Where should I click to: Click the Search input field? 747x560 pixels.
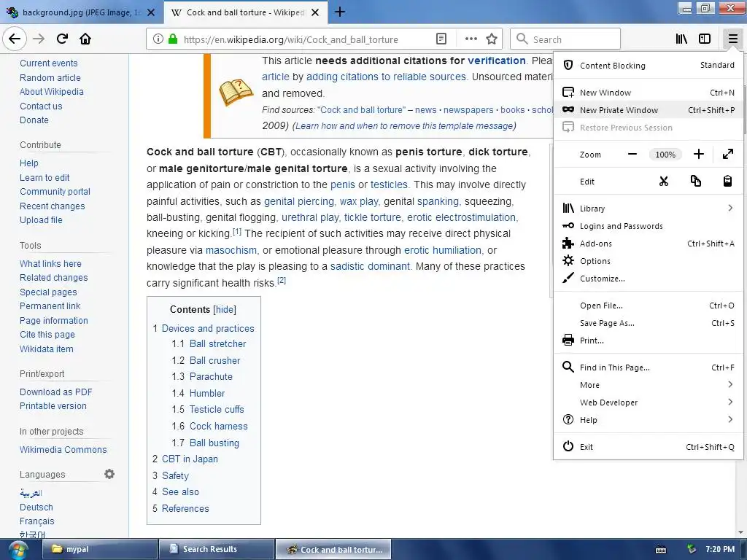[x=565, y=39]
